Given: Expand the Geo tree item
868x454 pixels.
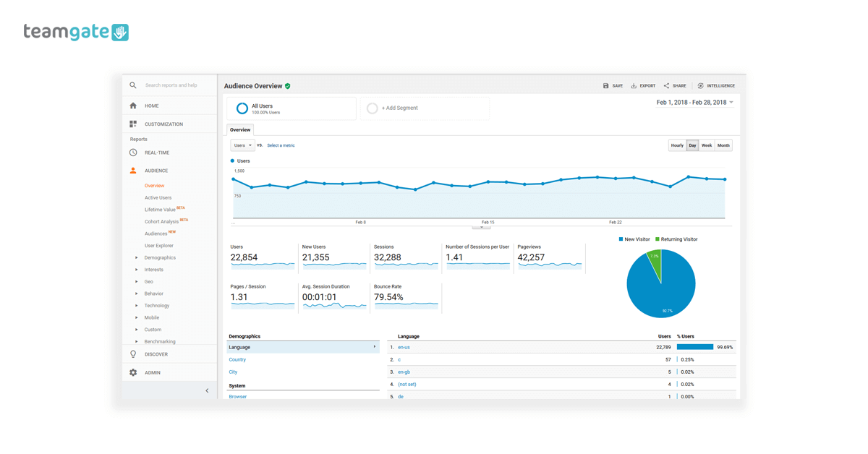Looking at the screenshot, I should pyautogui.click(x=136, y=281).
